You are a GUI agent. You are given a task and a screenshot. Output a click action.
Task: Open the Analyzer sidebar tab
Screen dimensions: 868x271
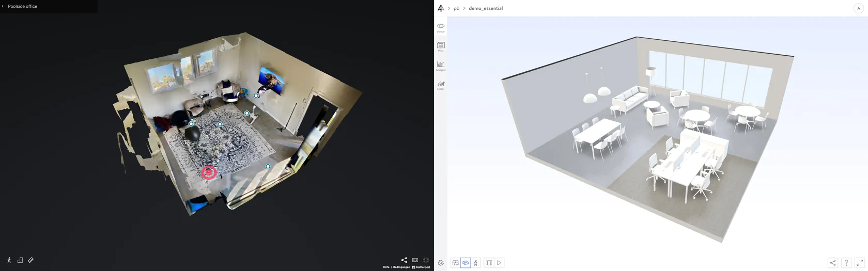(441, 66)
